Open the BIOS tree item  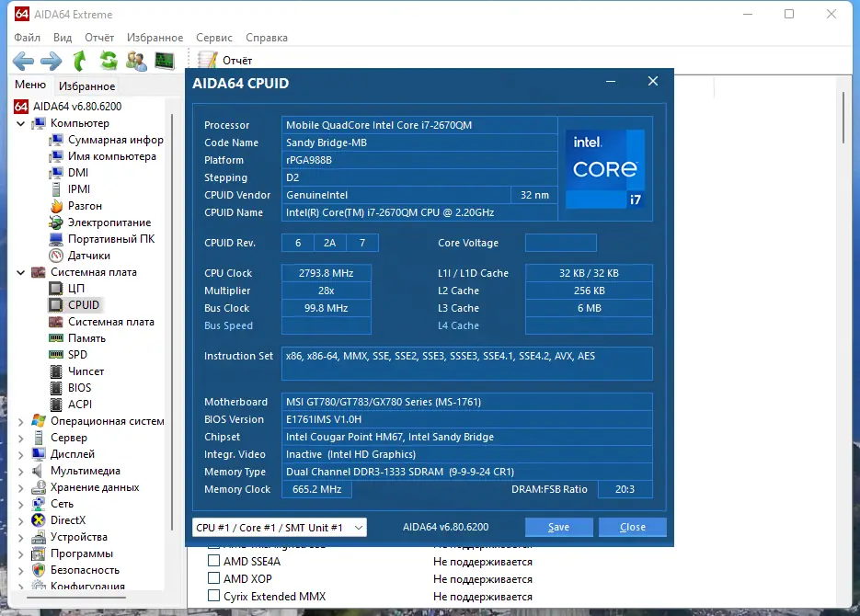[70, 387]
